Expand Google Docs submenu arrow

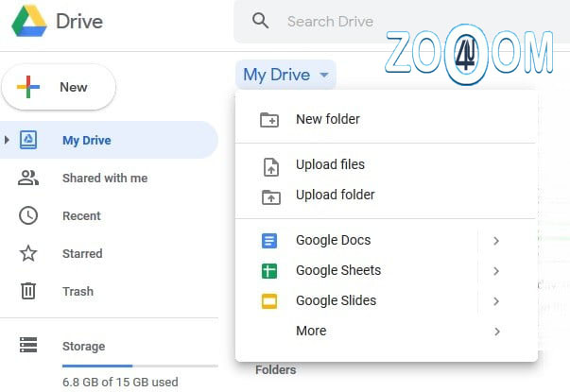(x=496, y=241)
